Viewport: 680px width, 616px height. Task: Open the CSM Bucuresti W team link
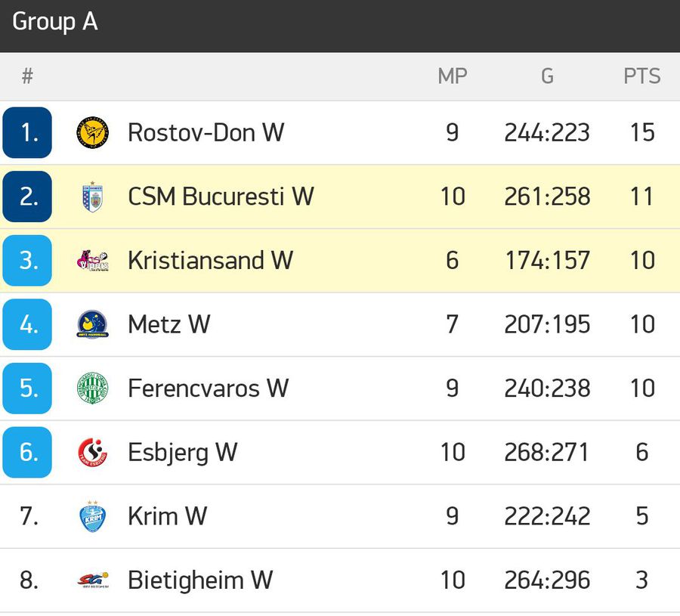tap(221, 197)
